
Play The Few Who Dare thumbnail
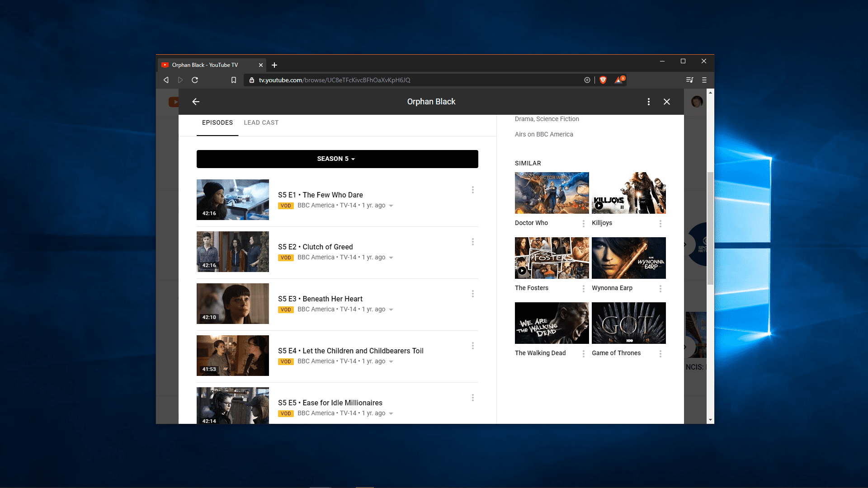click(233, 200)
